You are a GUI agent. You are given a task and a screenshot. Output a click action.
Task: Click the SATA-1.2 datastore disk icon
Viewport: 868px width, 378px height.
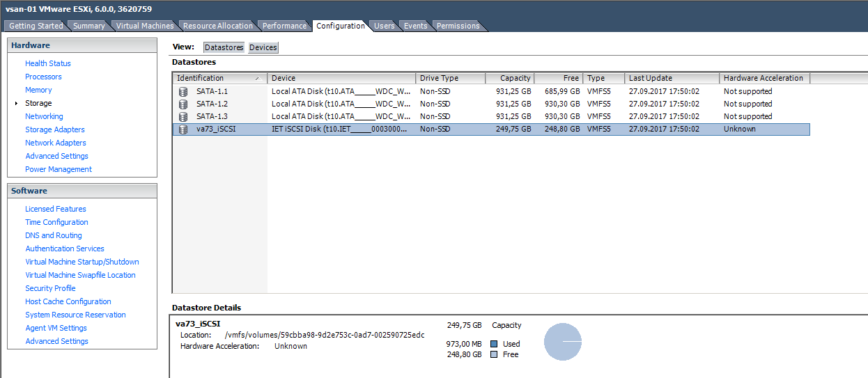pyautogui.click(x=184, y=104)
